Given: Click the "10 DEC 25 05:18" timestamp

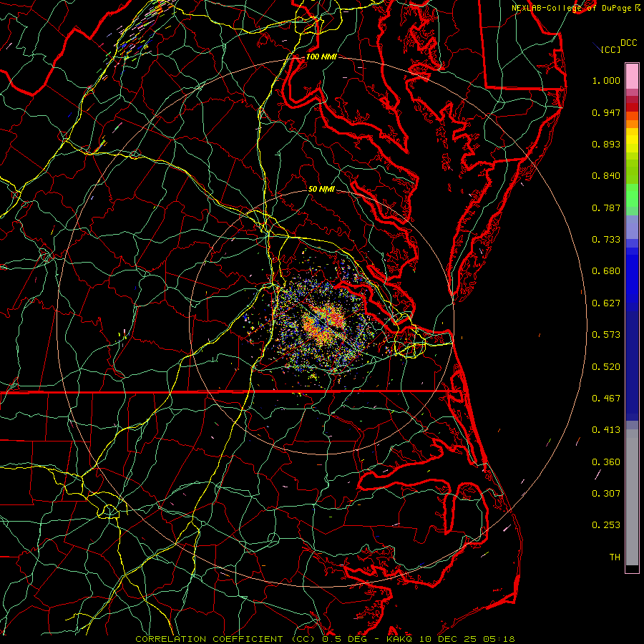Looking at the screenshot, I should click(467, 639).
